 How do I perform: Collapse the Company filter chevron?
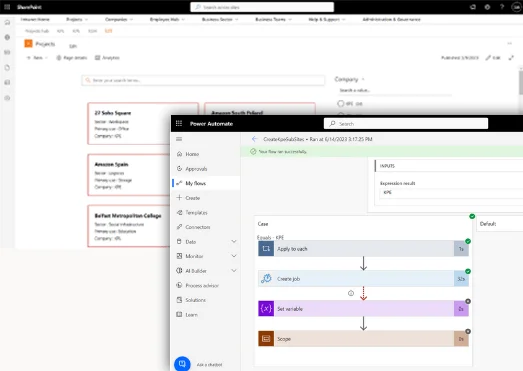[363, 79]
